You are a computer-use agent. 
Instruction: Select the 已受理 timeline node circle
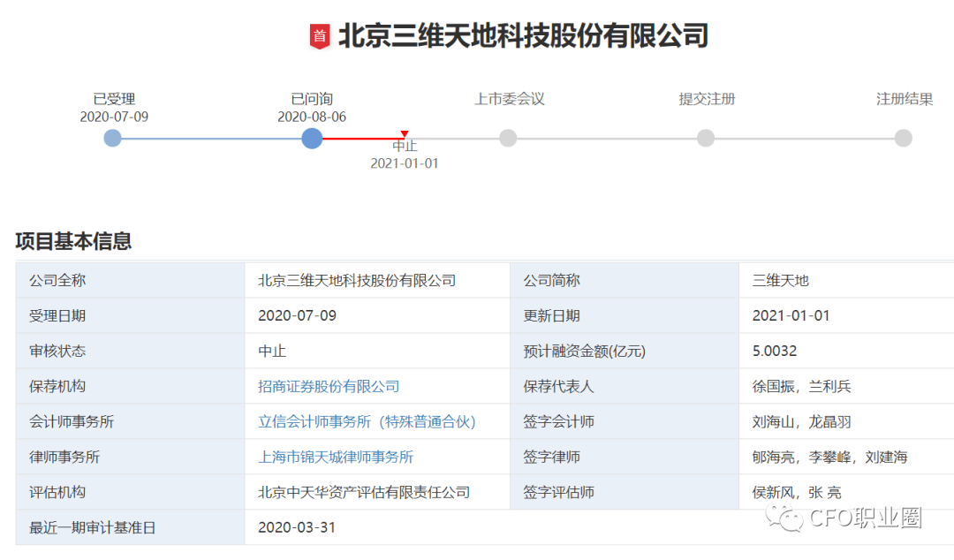point(112,138)
